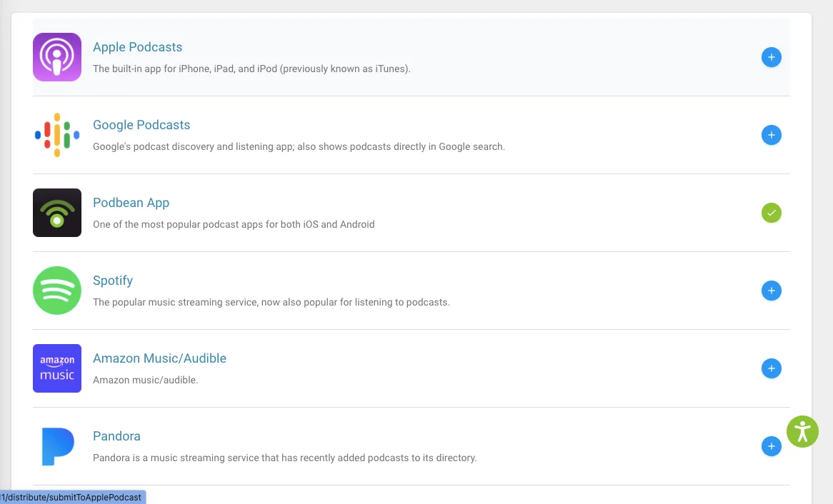Click the 'Amazon music/audible.' description text
The width and height of the screenshot is (833, 504).
145,380
